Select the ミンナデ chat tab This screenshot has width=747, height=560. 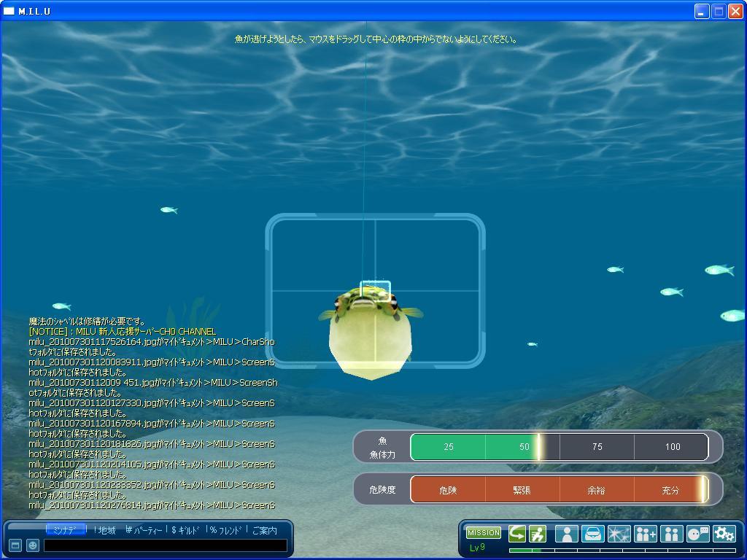coord(65,530)
